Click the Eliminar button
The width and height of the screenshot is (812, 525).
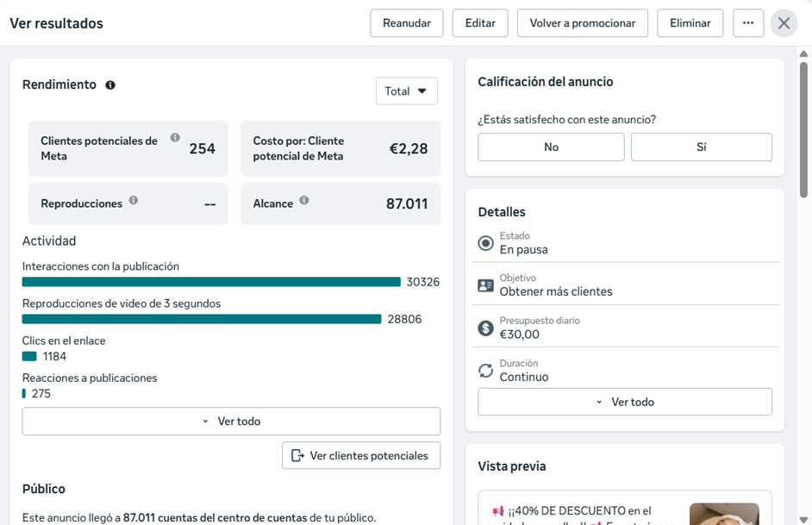[x=690, y=22]
